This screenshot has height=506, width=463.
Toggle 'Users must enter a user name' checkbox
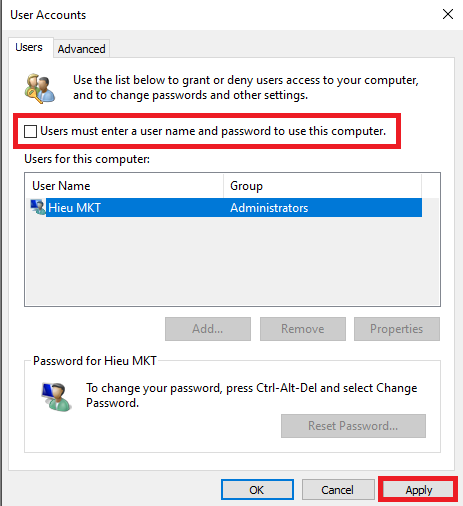30,131
